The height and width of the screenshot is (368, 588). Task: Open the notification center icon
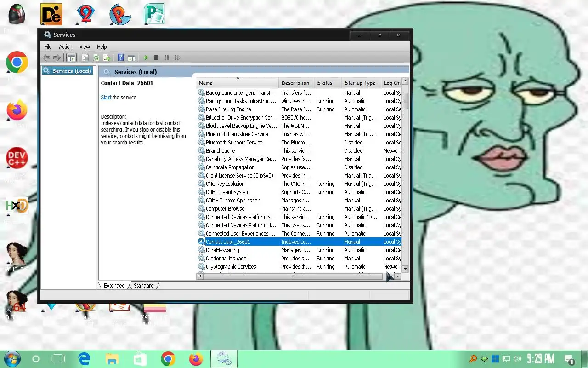(x=569, y=359)
